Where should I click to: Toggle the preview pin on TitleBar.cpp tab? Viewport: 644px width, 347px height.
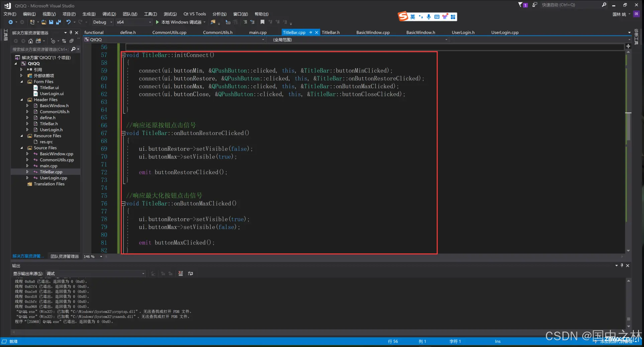(311, 32)
